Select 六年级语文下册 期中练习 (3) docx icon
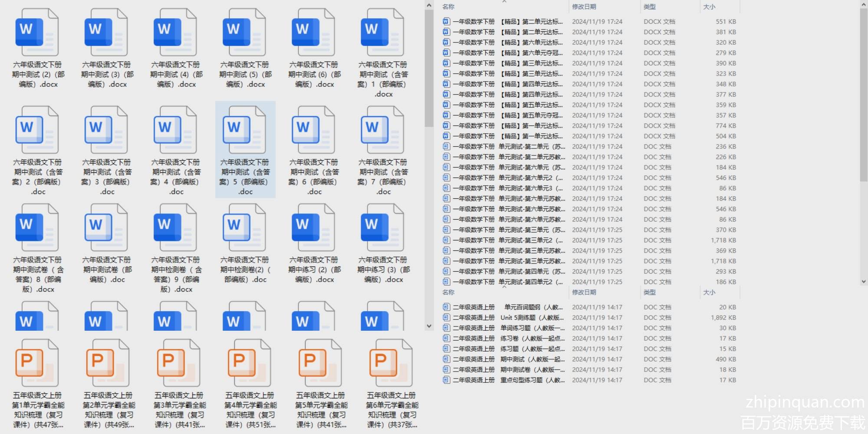The image size is (868, 434). tap(382, 228)
